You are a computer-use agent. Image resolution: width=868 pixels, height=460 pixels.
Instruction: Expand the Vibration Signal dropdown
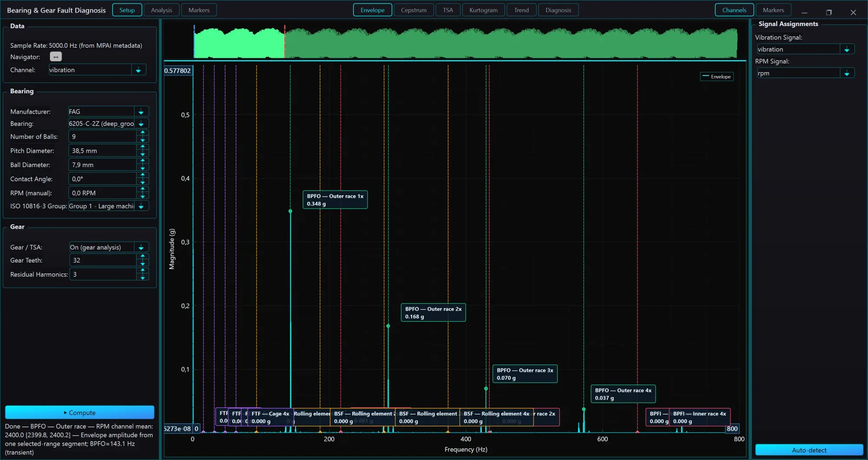click(847, 49)
